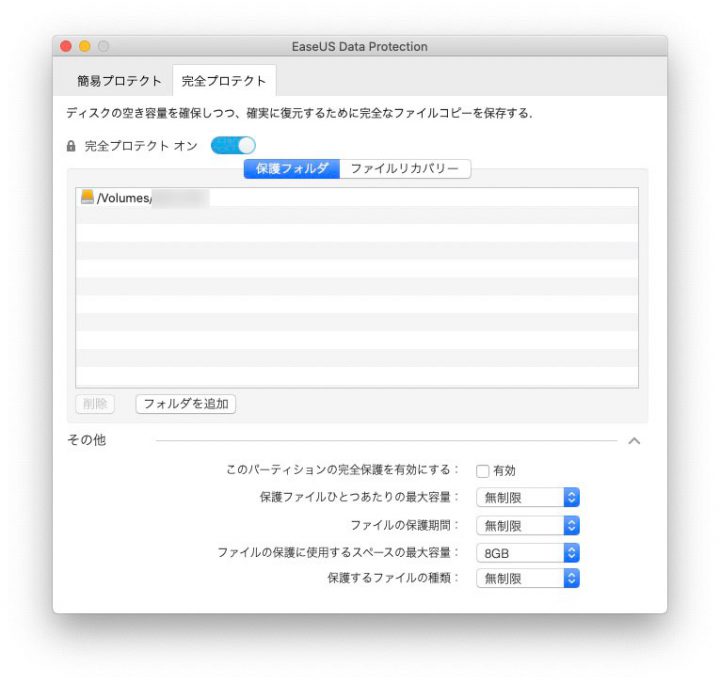Collapse the その他 section chevron
Screen dimensions: 720x683
pyautogui.click(x=634, y=441)
